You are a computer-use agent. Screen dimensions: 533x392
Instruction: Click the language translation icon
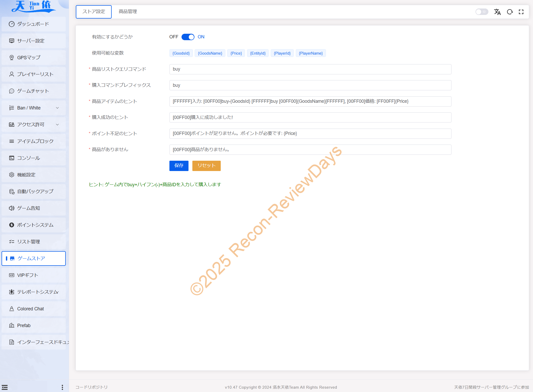pos(497,12)
